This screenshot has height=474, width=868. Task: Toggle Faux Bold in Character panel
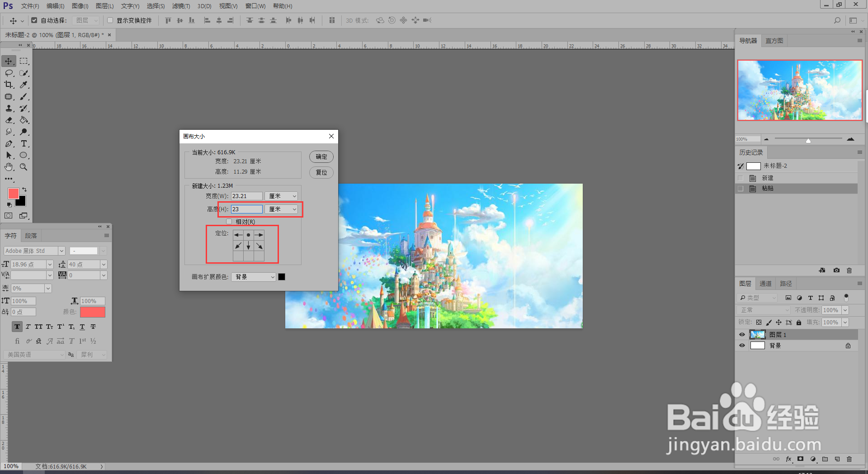(17, 327)
